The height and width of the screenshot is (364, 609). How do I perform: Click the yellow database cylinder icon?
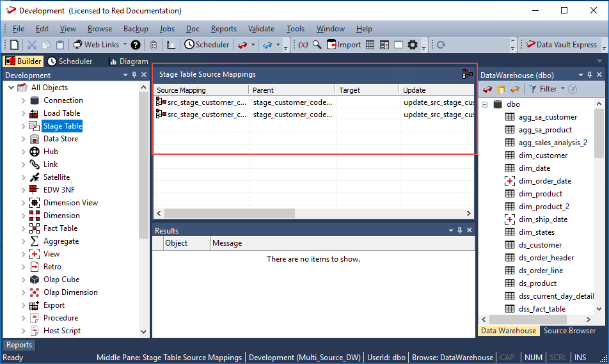501,89
